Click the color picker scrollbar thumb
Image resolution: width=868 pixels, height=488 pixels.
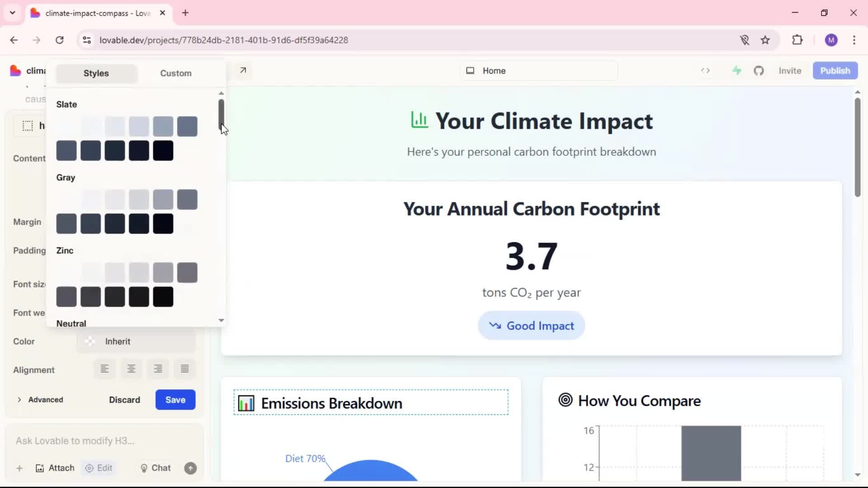coord(221,114)
